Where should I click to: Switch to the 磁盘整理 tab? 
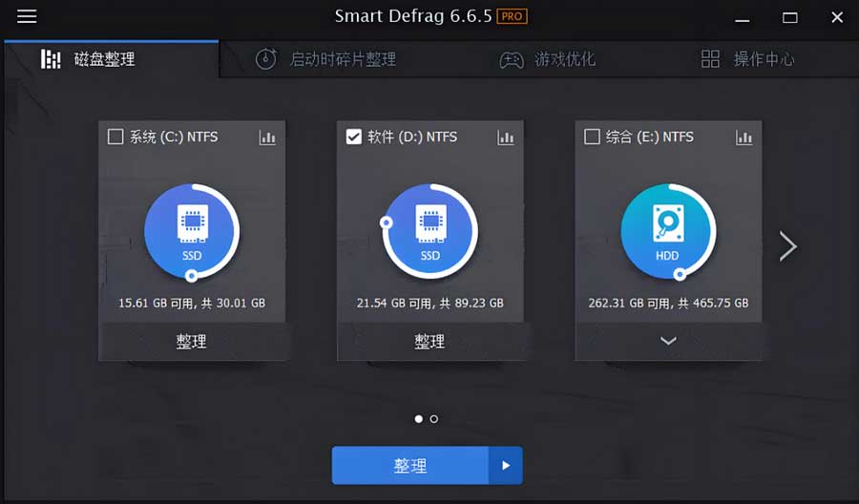pyautogui.click(x=112, y=59)
